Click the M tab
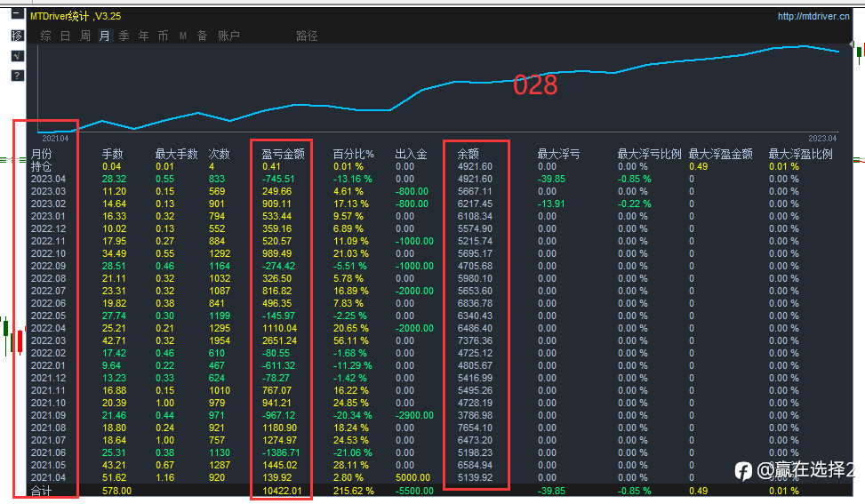The height and width of the screenshot is (504, 865). [x=183, y=36]
